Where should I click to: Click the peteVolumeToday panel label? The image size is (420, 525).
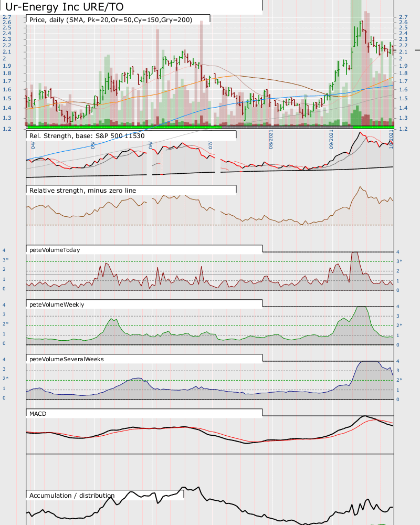coord(55,250)
